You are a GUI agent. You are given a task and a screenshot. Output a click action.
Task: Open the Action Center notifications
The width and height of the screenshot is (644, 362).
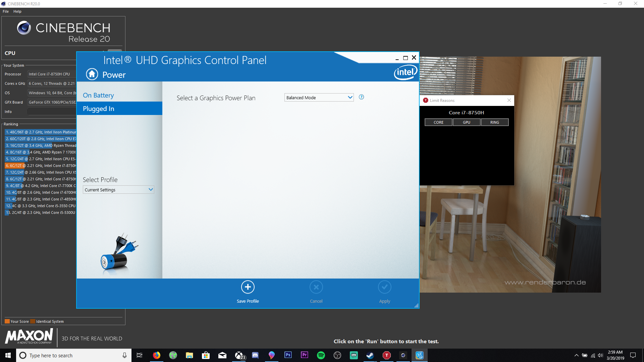click(633, 355)
